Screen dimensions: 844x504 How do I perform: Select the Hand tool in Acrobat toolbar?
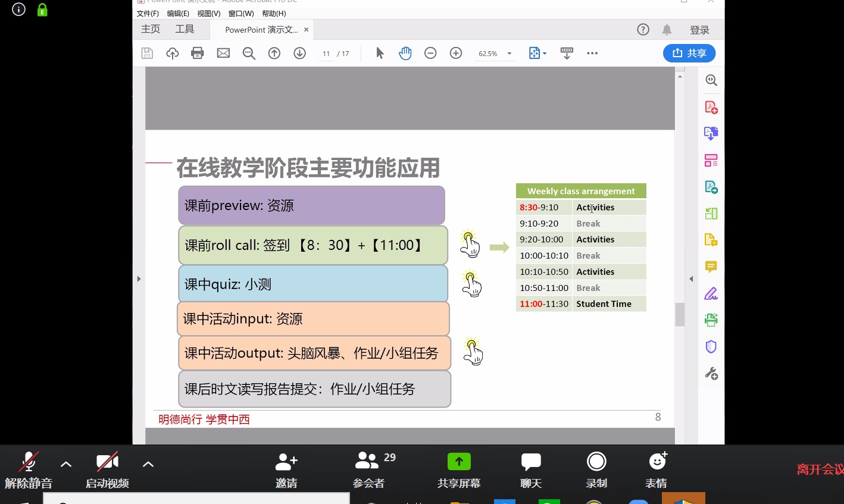pos(405,53)
